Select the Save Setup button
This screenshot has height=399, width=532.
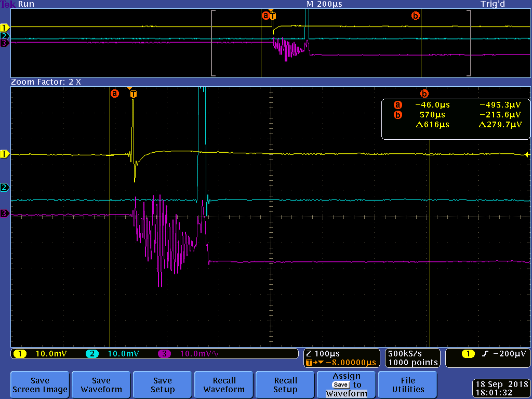(163, 385)
